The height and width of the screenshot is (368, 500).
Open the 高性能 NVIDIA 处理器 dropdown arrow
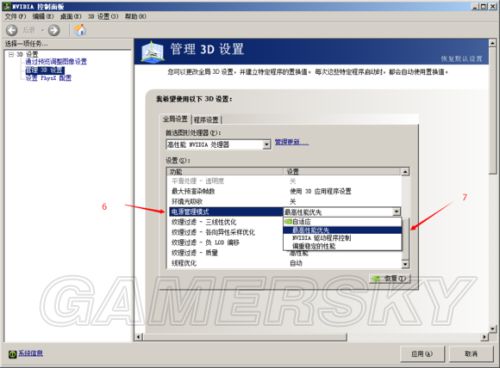tap(266, 145)
